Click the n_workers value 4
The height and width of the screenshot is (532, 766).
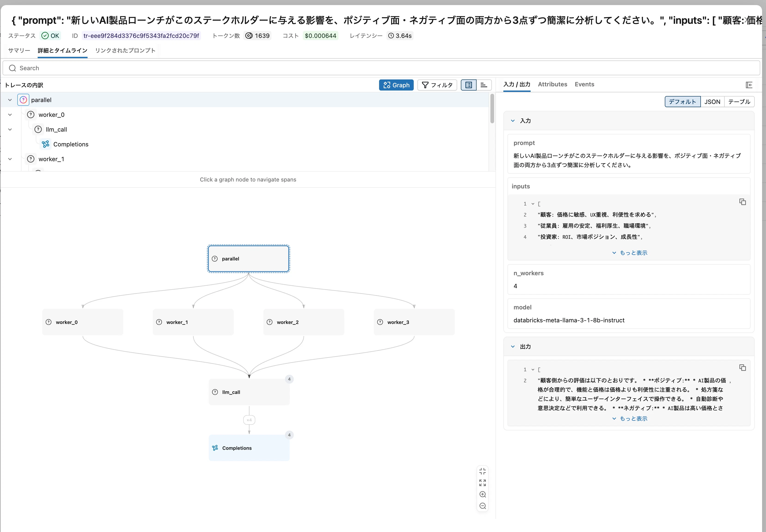click(515, 286)
